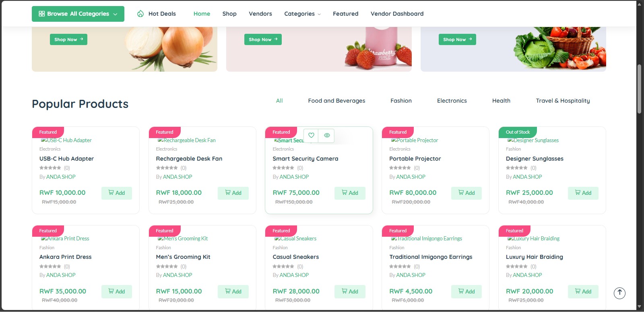The width and height of the screenshot is (644, 312).
Task: Open the Categories menu dropdown
Action: tap(302, 14)
